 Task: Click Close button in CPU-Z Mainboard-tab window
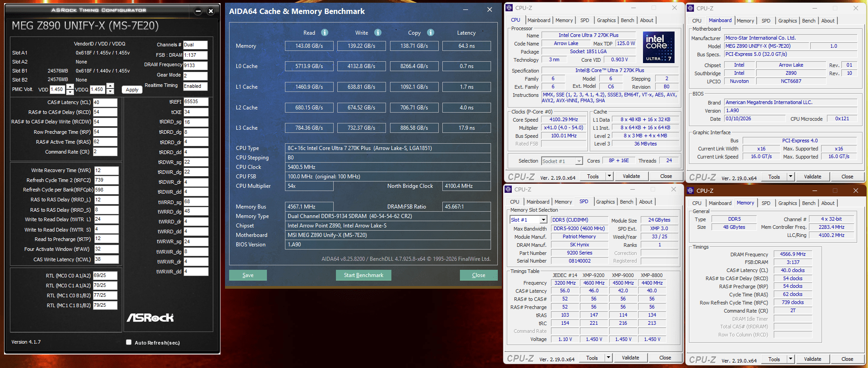click(847, 177)
